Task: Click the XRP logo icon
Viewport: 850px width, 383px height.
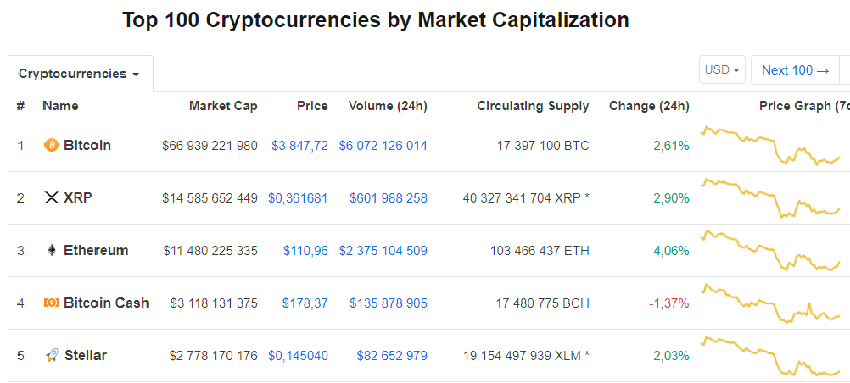Action: tap(51, 198)
